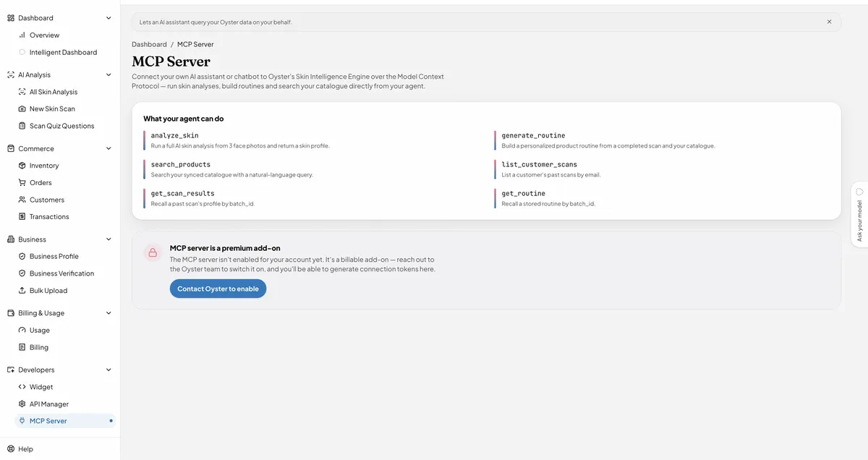
Task: Click the list_customer_scans capability text
Action: 539,164
